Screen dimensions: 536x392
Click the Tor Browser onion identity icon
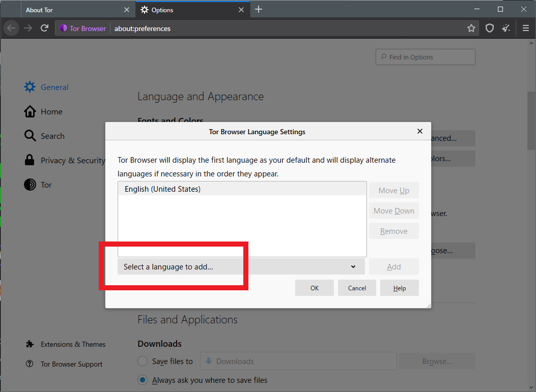(64, 28)
